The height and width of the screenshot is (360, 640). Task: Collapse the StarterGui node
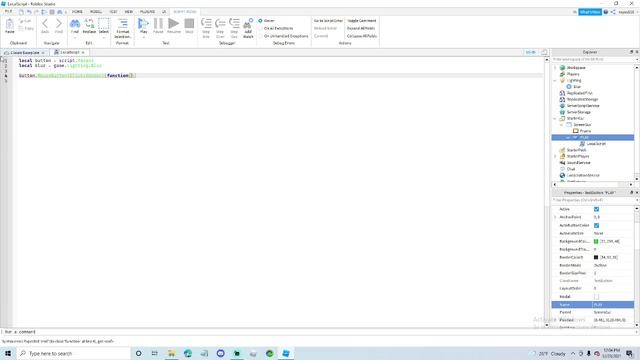coord(555,118)
